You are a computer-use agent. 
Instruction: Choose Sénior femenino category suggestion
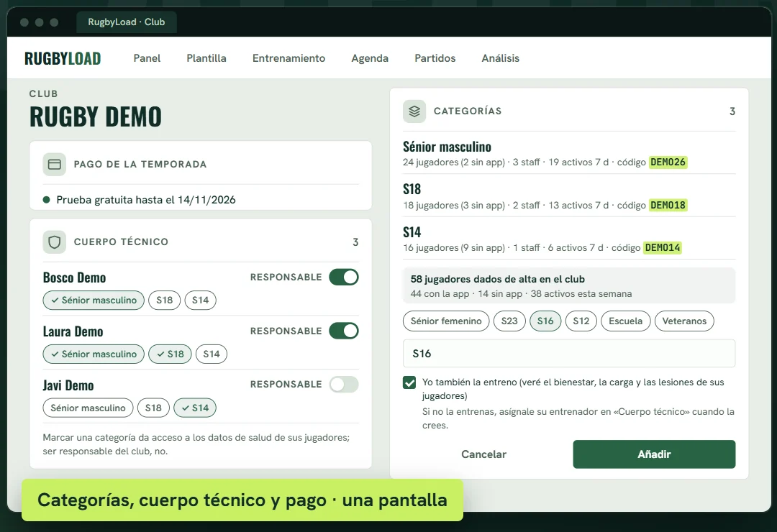446,321
